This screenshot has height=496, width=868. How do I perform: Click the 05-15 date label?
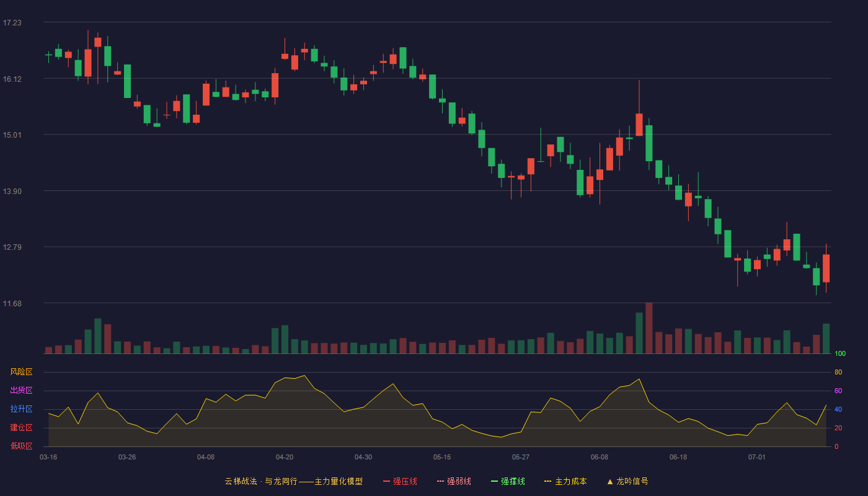pos(442,457)
